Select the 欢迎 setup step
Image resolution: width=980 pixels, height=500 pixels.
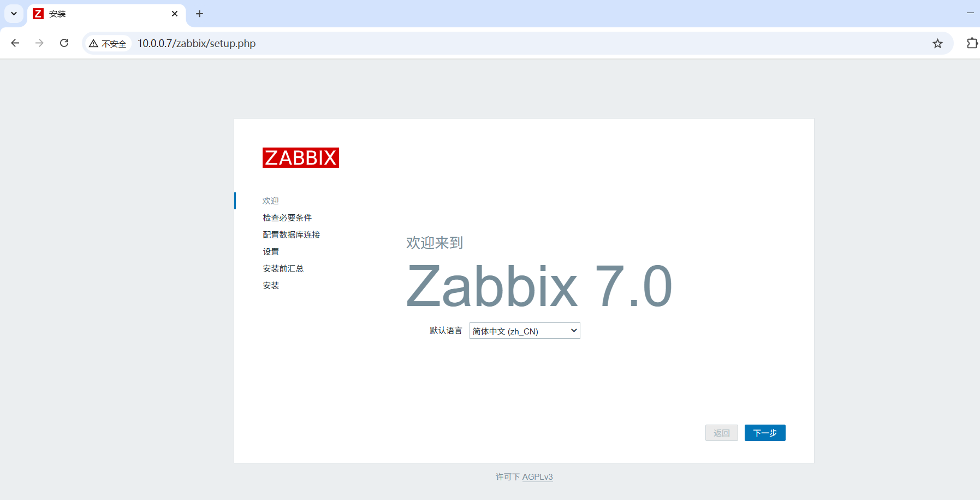[x=271, y=201]
